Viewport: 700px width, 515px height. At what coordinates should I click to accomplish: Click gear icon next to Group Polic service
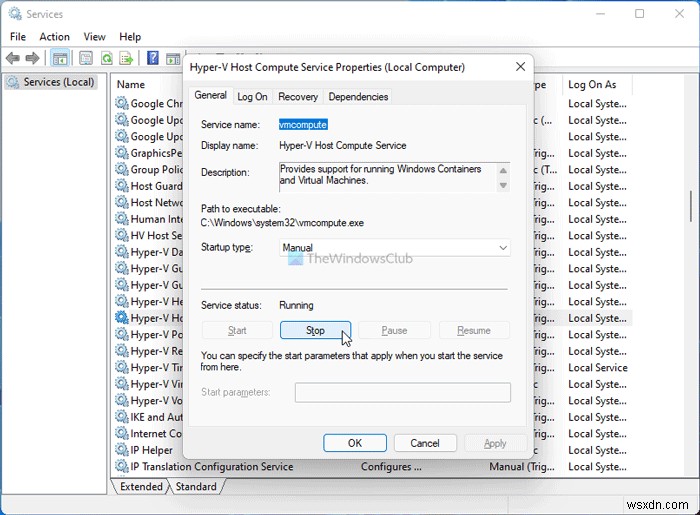(122, 169)
